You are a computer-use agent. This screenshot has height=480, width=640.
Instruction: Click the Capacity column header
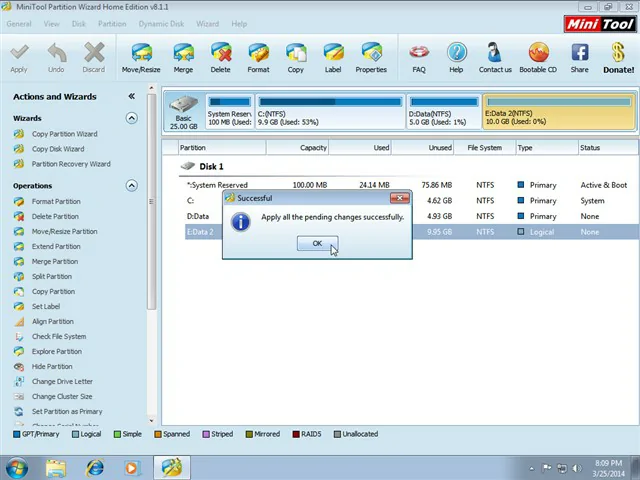(x=313, y=148)
